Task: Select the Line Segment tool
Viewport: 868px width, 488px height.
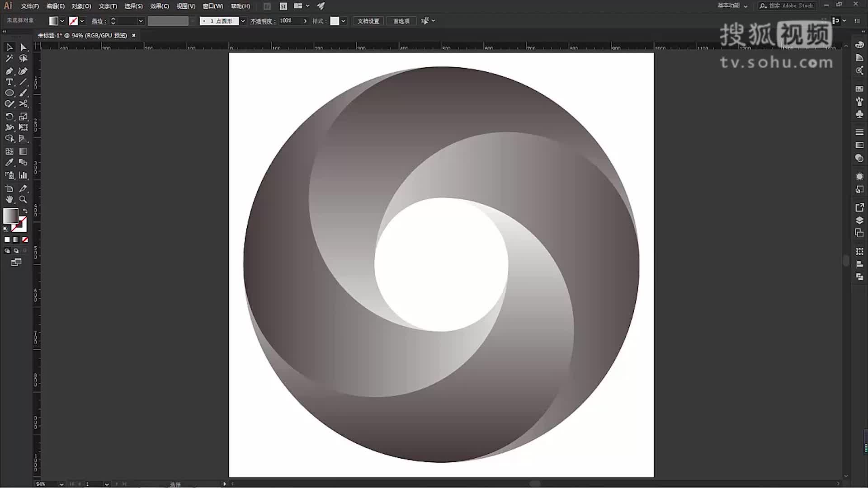Action: coord(24,82)
